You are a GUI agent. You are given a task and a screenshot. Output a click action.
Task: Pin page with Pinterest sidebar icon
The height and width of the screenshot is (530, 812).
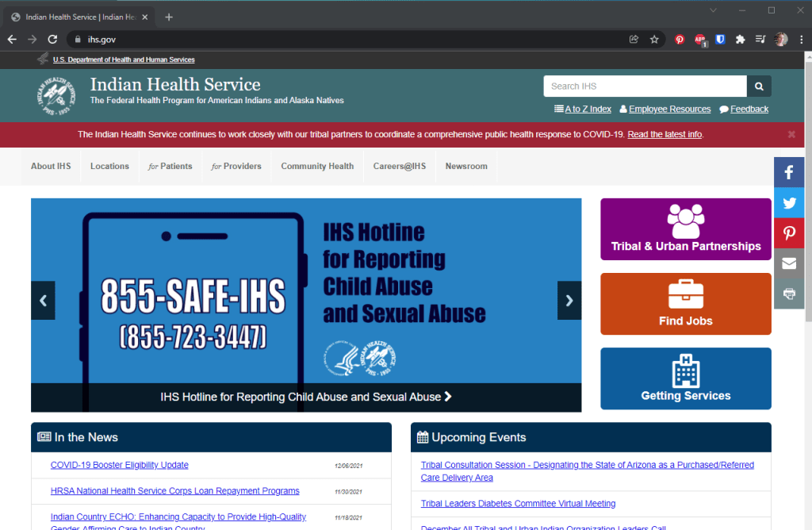click(x=789, y=233)
